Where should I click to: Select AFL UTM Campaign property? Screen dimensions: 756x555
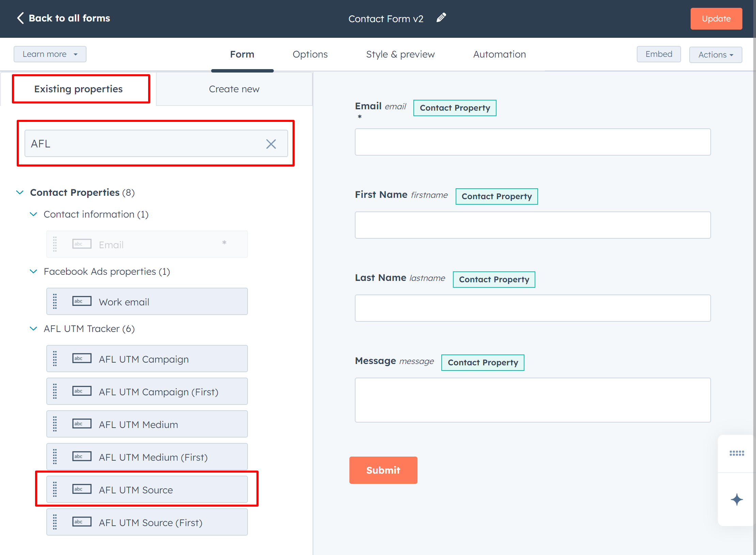pos(147,359)
